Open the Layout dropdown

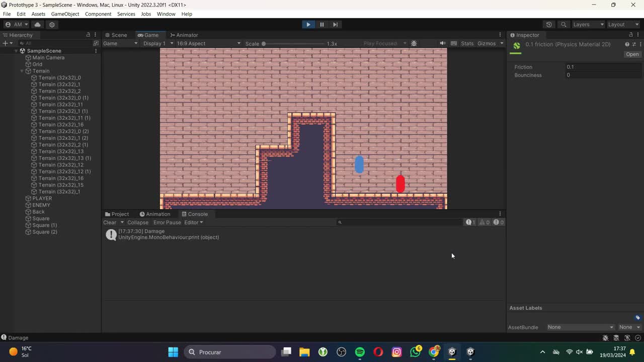623,24
